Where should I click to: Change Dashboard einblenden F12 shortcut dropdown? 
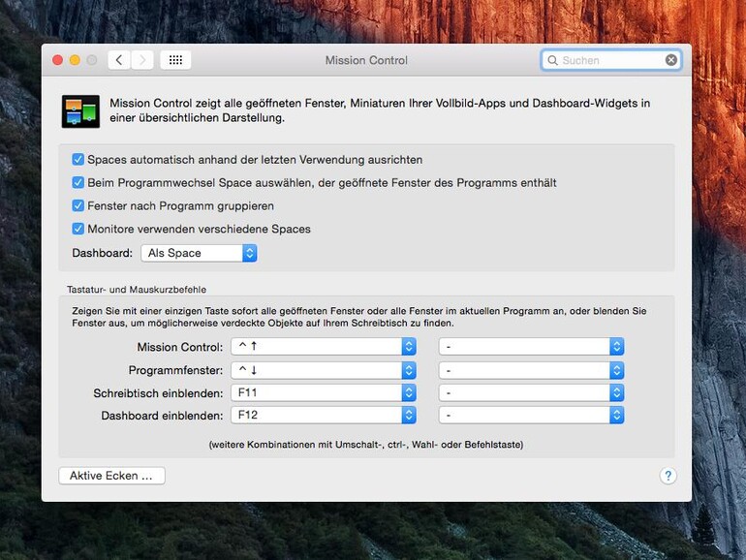click(324, 415)
